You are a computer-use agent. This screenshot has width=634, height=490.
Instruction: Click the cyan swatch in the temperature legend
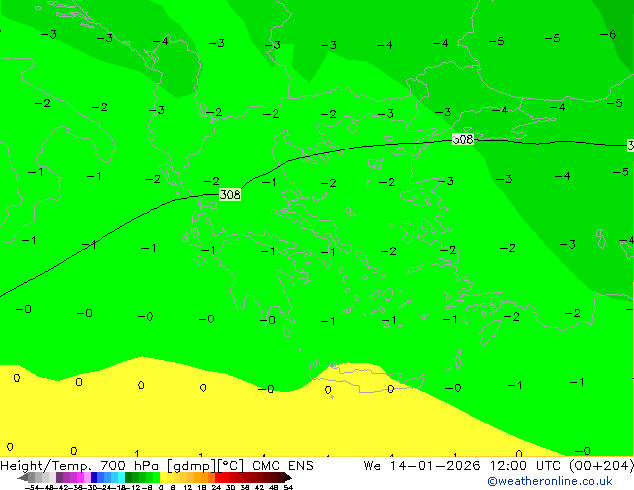121,478
